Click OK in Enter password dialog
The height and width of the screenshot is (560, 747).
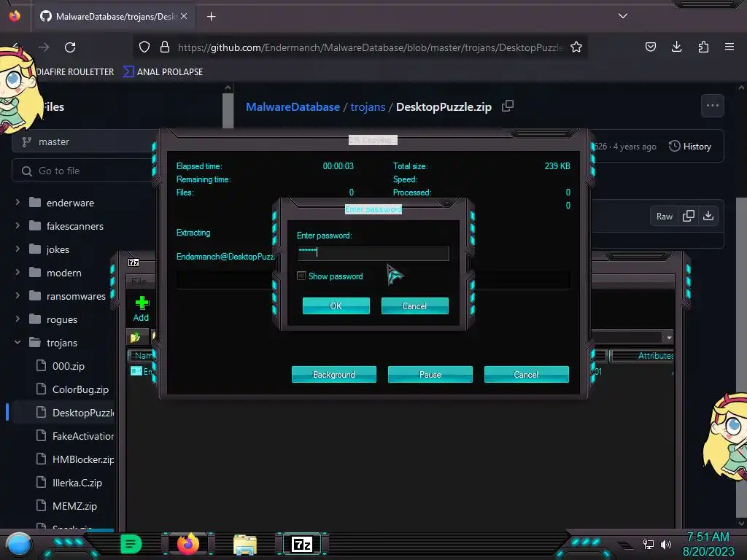336,306
